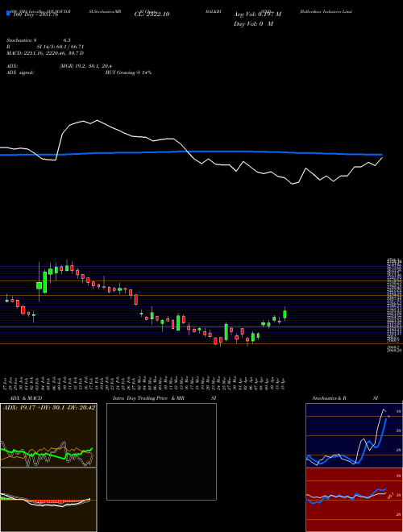The height and width of the screenshot is (532, 403).
Task: Click the tall green candle before the price peak
Action: (45, 282)
